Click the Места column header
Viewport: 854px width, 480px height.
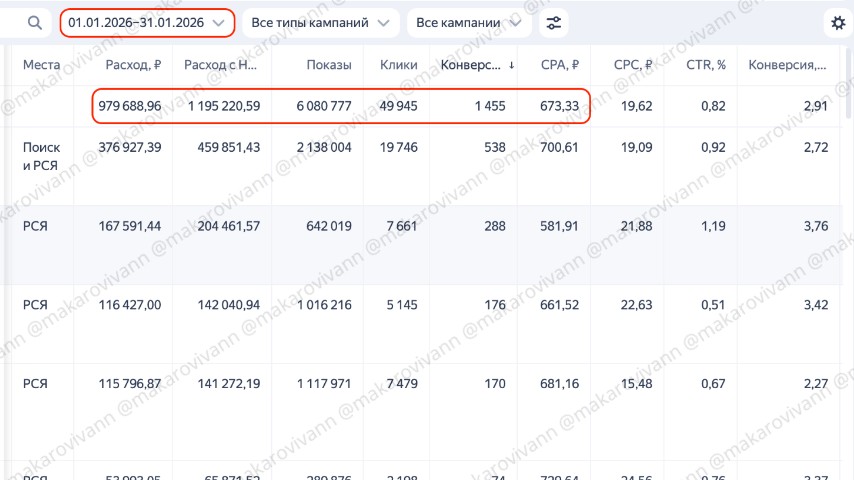point(42,66)
